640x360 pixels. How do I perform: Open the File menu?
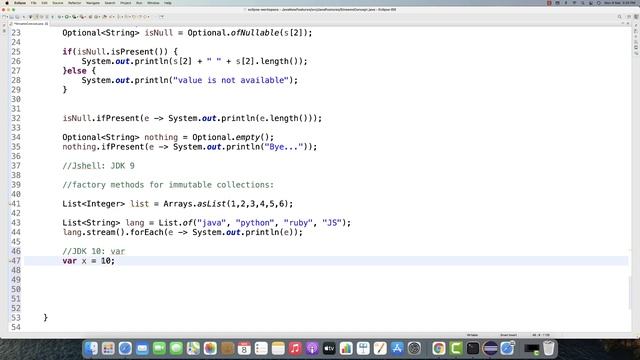(33, 3)
